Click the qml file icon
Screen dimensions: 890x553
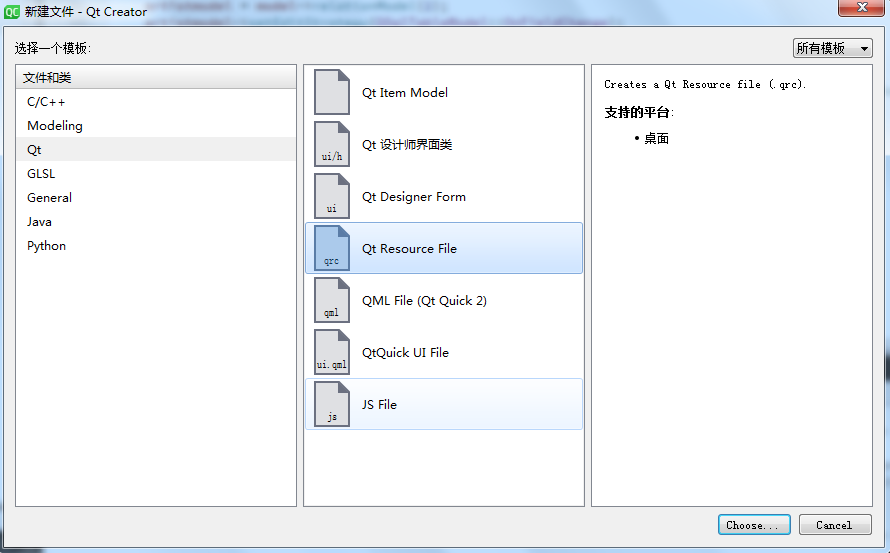332,300
